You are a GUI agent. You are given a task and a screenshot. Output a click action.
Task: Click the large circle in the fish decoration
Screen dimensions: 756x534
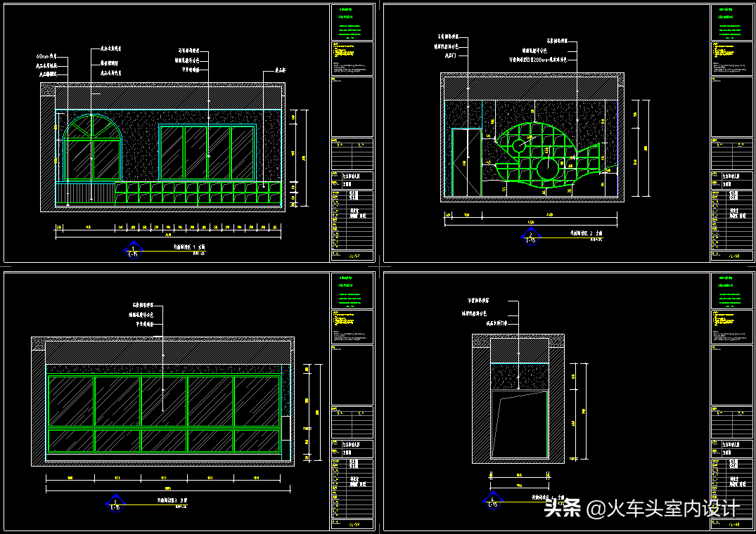546,169
